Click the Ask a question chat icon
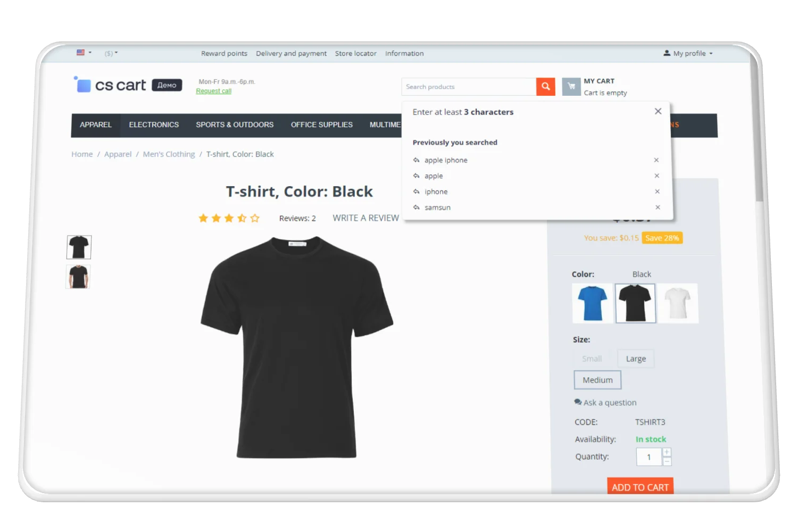The height and width of the screenshot is (532, 798). coord(578,402)
